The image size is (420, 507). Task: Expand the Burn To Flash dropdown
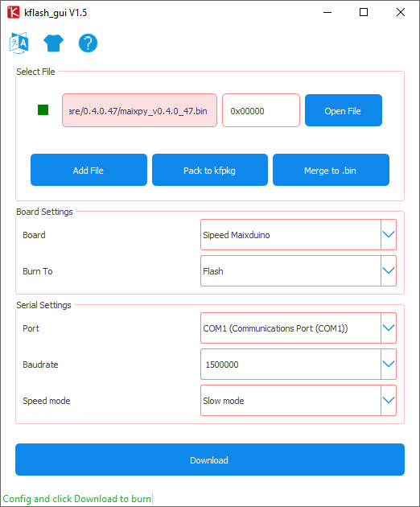(299, 271)
